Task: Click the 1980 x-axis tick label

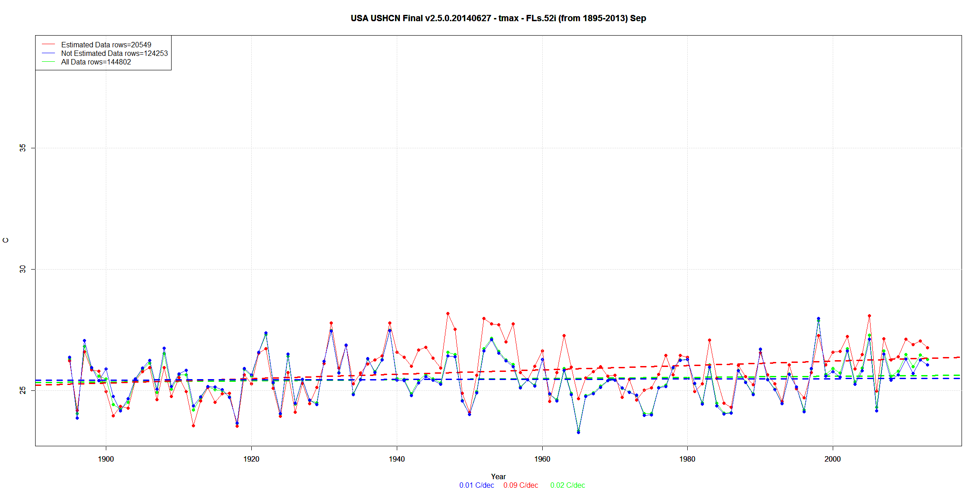Action: click(x=687, y=459)
